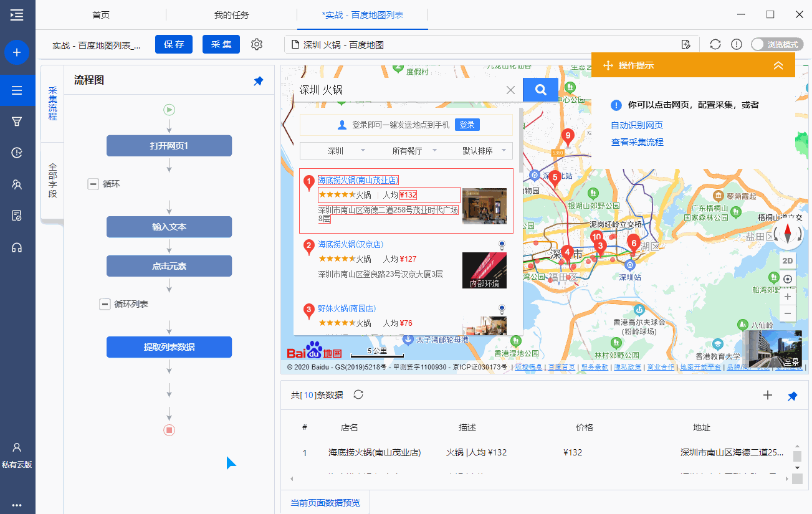Open the document check sidebar icon

17,216
